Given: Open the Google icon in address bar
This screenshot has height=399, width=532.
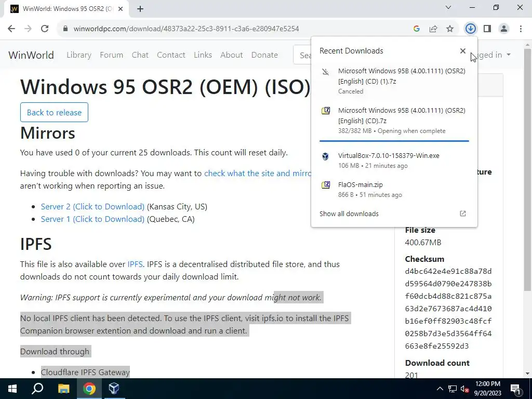Looking at the screenshot, I should pyautogui.click(x=417, y=29).
